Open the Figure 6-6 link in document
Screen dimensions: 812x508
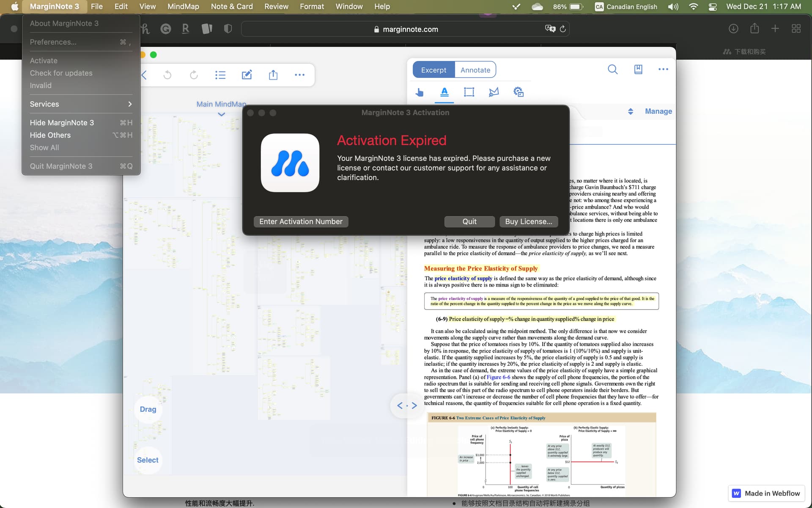[498, 377]
